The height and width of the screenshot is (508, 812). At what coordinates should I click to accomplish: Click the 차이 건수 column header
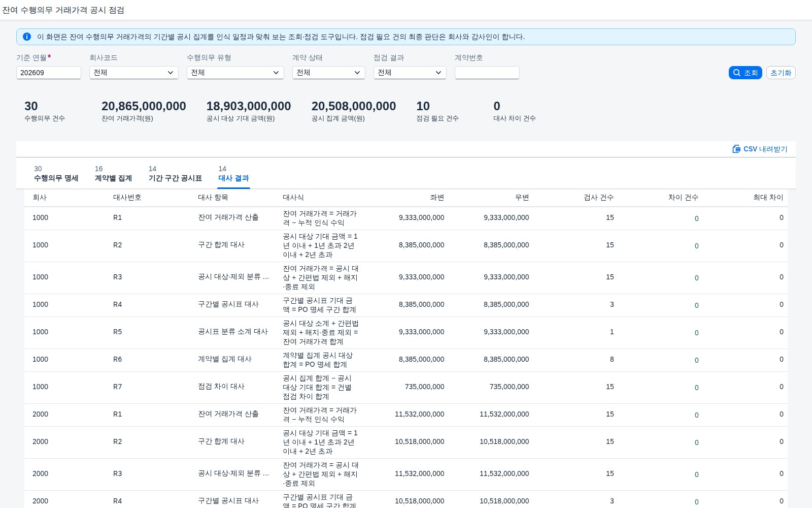683,198
